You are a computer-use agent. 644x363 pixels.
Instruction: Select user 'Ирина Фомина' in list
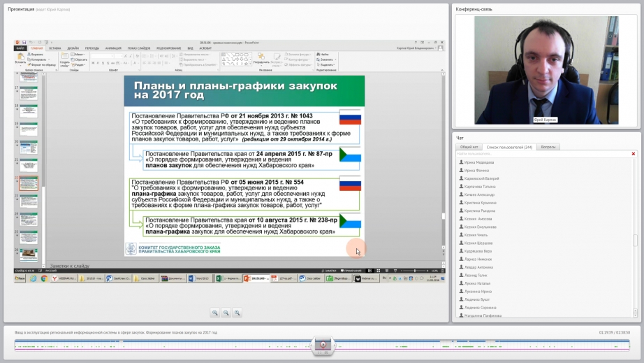click(x=476, y=170)
